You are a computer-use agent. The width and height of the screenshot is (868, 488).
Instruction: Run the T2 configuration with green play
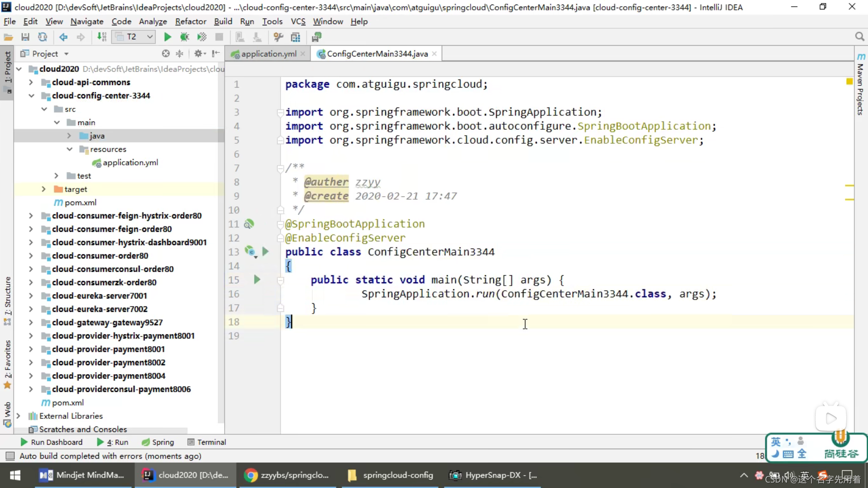(167, 37)
